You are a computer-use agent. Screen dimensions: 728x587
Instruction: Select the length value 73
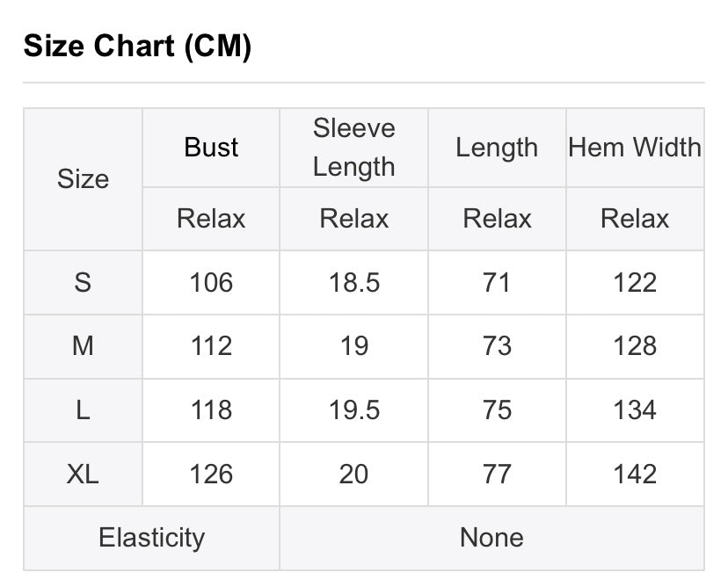click(x=497, y=346)
